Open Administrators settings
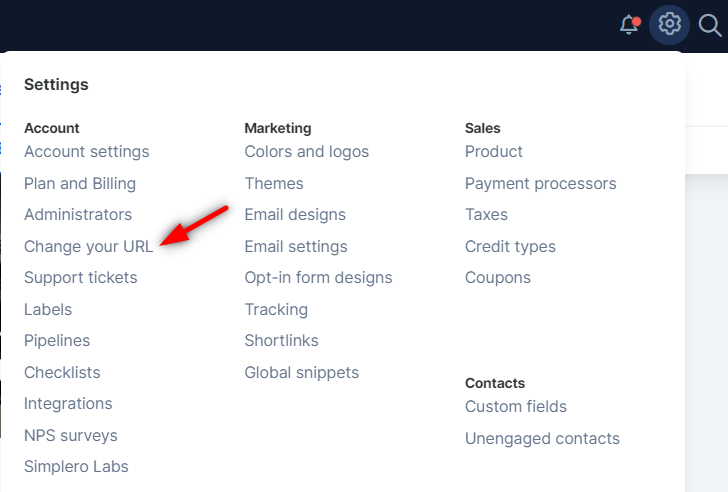The image size is (728, 492). click(x=78, y=214)
